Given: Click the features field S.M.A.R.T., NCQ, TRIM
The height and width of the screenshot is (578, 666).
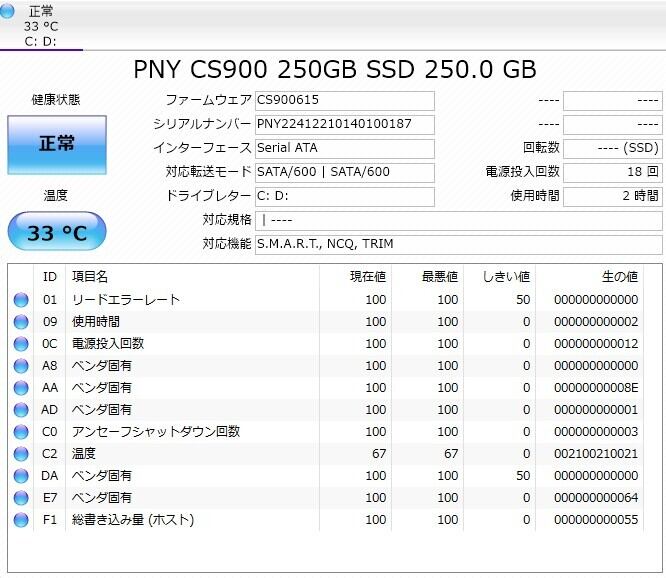Looking at the screenshot, I should click(x=458, y=245).
